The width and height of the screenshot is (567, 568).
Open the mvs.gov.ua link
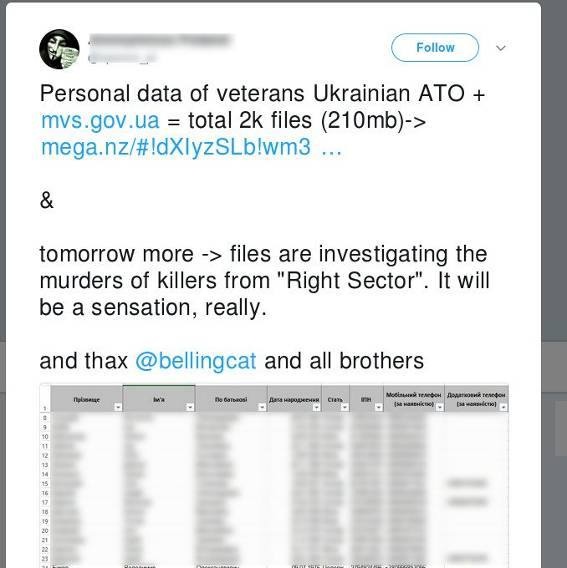(x=100, y=121)
